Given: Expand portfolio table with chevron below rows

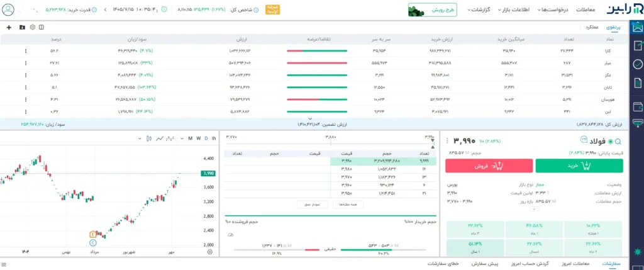Looking at the screenshot, I should pos(310,118).
